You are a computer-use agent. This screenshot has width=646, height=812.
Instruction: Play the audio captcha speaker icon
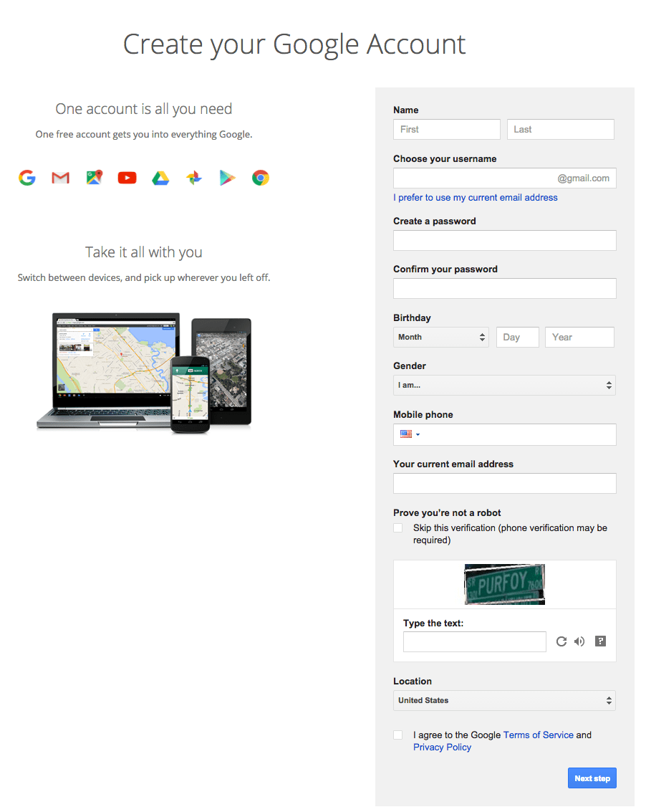coord(579,641)
